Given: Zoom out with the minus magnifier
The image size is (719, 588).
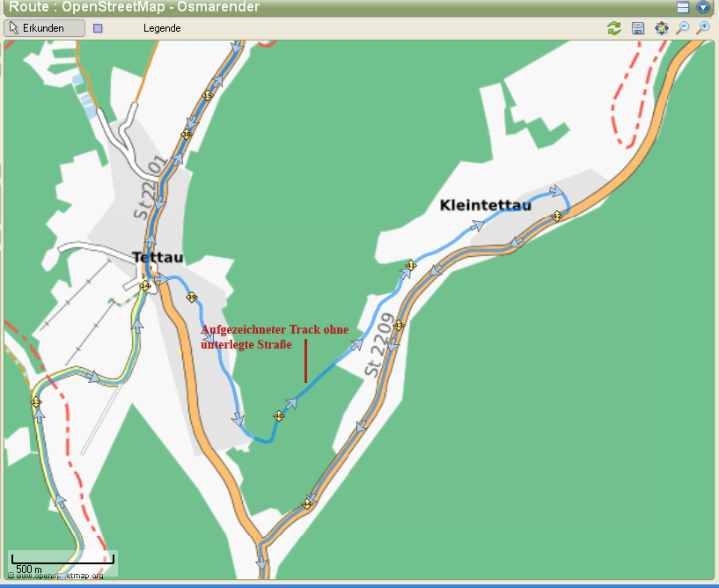Looking at the screenshot, I should [x=683, y=28].
